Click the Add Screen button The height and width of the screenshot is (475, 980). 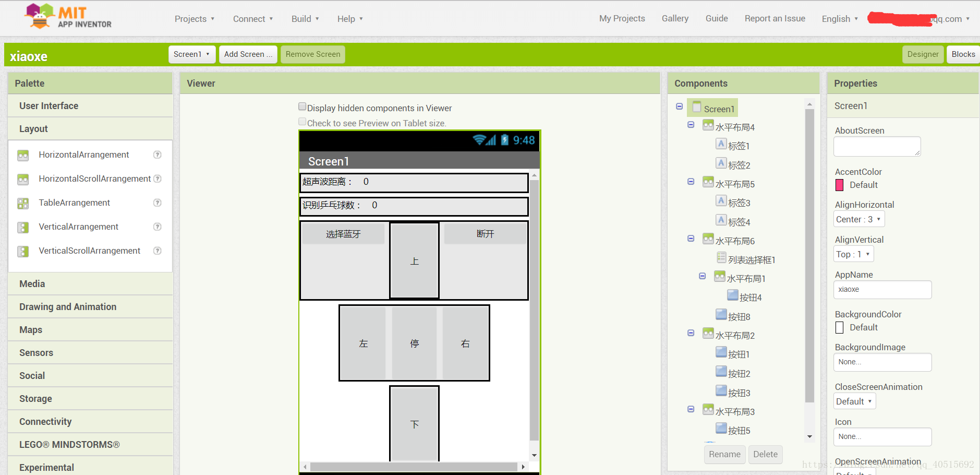(x=248, y=54)
